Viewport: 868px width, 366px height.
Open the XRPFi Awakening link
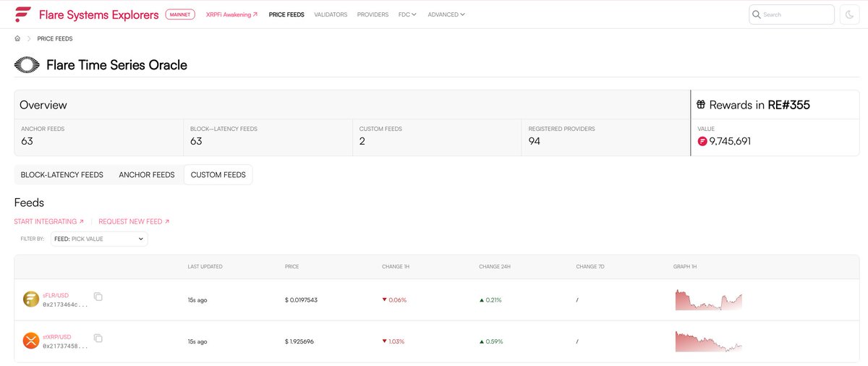tap(231, 14)
